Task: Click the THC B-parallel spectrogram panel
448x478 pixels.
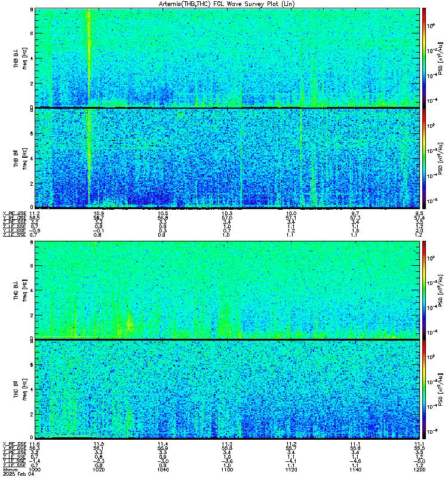Action: click(x=228, y=390)
